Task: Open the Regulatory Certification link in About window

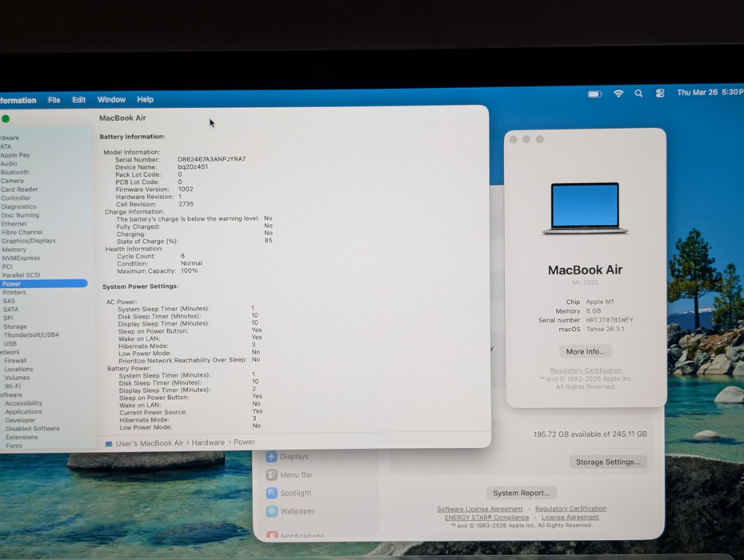Action: (x=586, y=370)
